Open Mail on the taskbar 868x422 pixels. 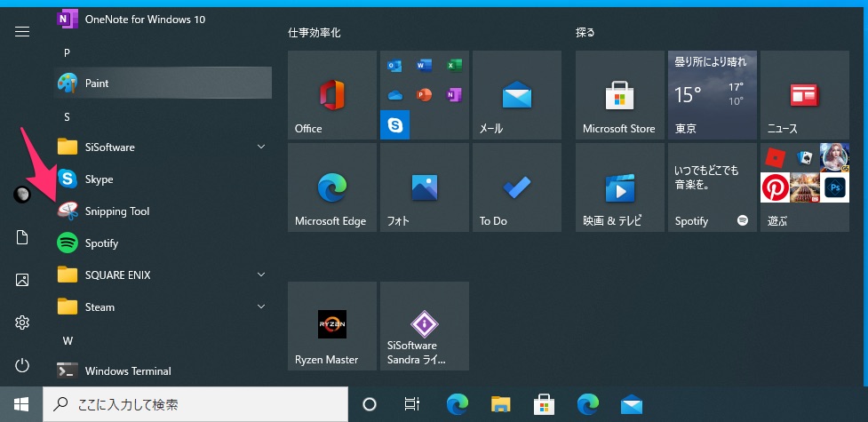pyautogui.click(x=632, y=405)
